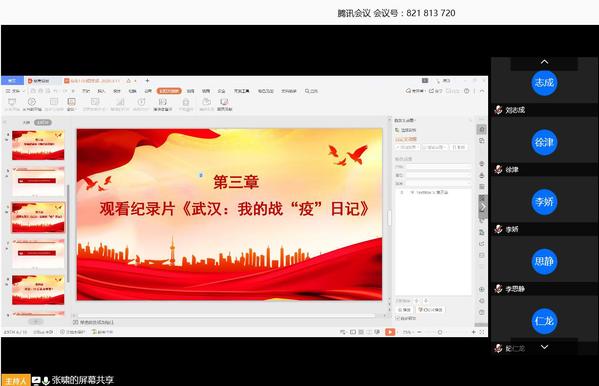Click selection pane link in animation panel
The image size is (599, 386).
(406, 131)
